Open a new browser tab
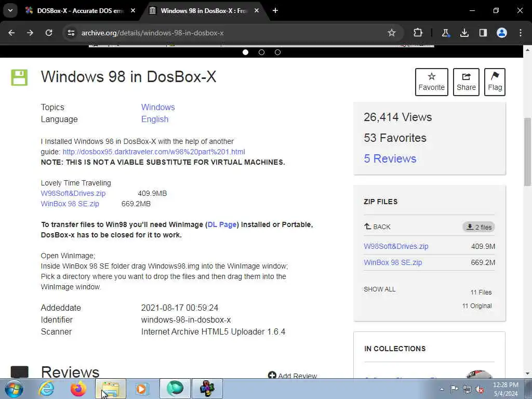 [x=275, y=11]
